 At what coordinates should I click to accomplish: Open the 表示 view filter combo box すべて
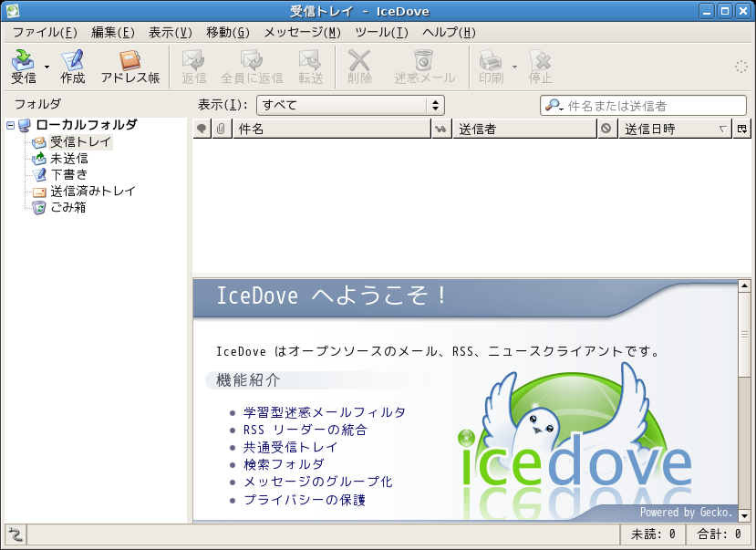(350, 105)
